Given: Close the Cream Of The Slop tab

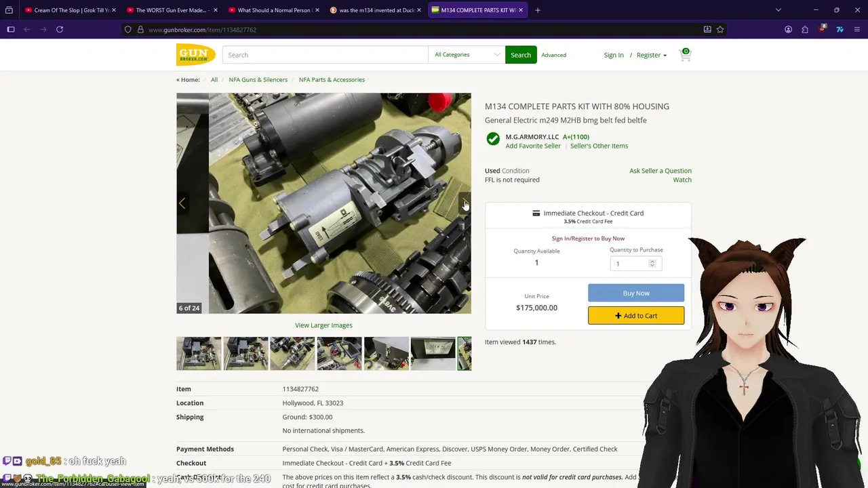Looking at the screenshot, I should coord(113,10).
